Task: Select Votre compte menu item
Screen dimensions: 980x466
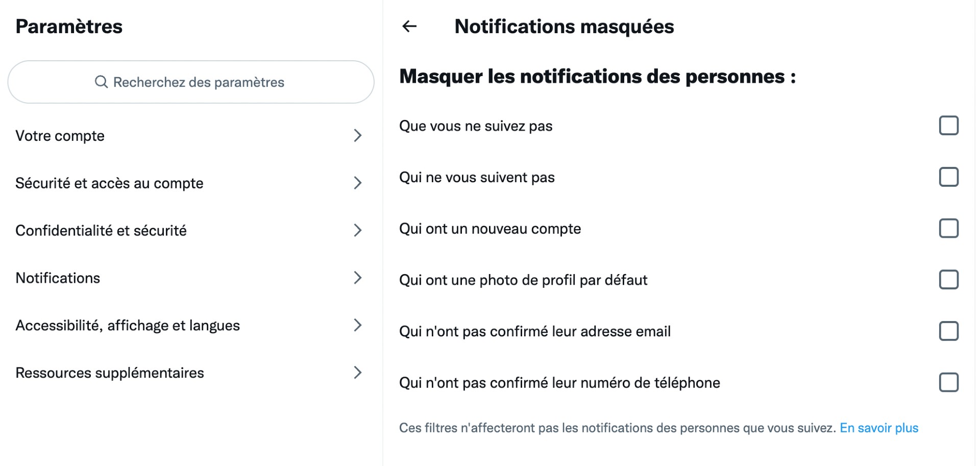Action: (191, 136)
